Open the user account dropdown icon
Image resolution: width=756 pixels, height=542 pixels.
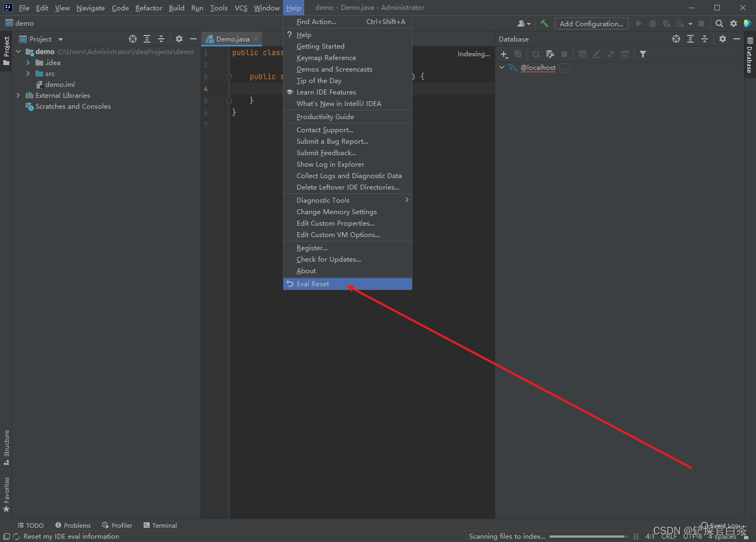point(524,23)
